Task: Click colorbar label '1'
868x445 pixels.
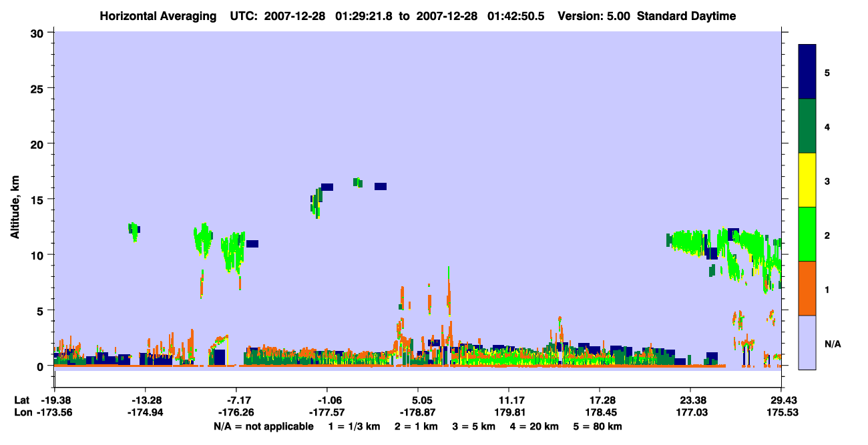Action: click(827, 290)
